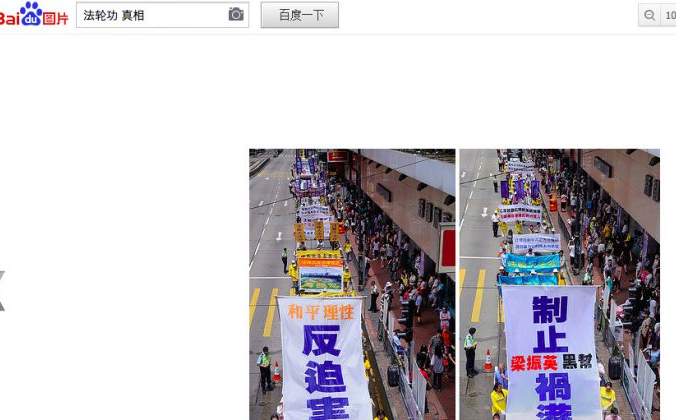This screenshot has width=676, height=420.
Task: Click the red 图片 label beside logo
Action: pos(56,18)
